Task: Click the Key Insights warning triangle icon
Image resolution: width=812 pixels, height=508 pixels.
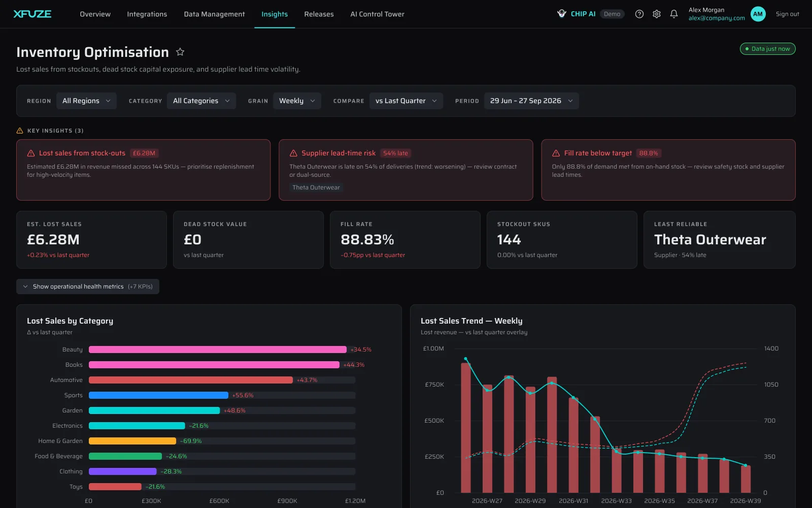Action: point(20,131)
